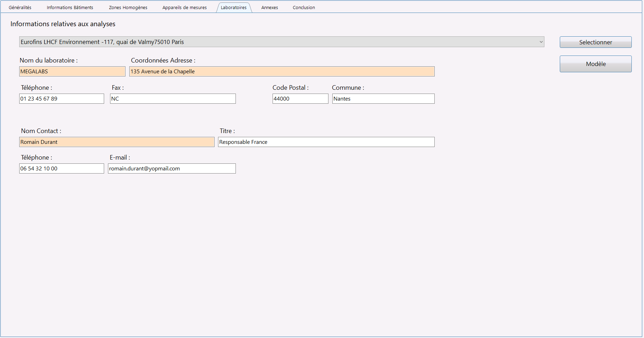The width and height of the screenshot is (644, 338).
Task: Click the Modèle button
Action: tap(595, 64)
